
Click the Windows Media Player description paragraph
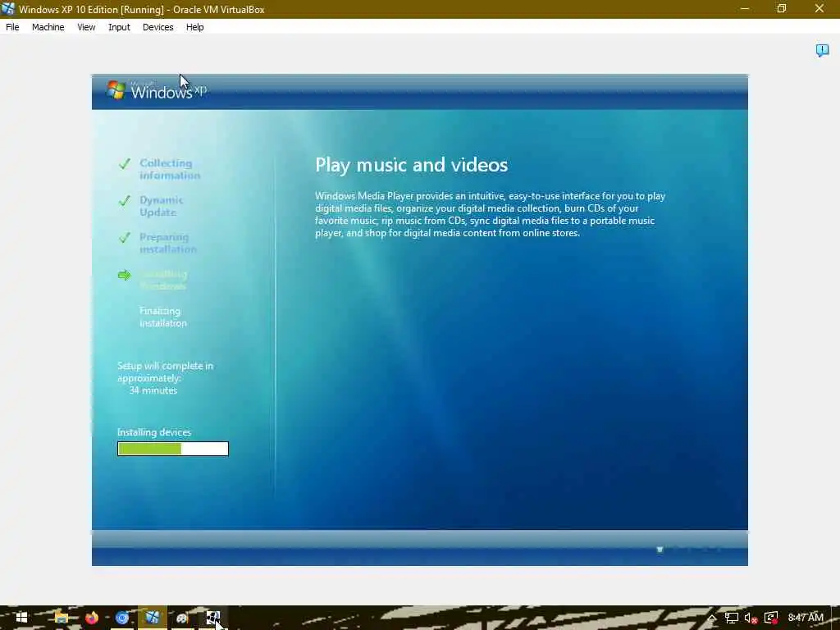click(x=491, y=214)
